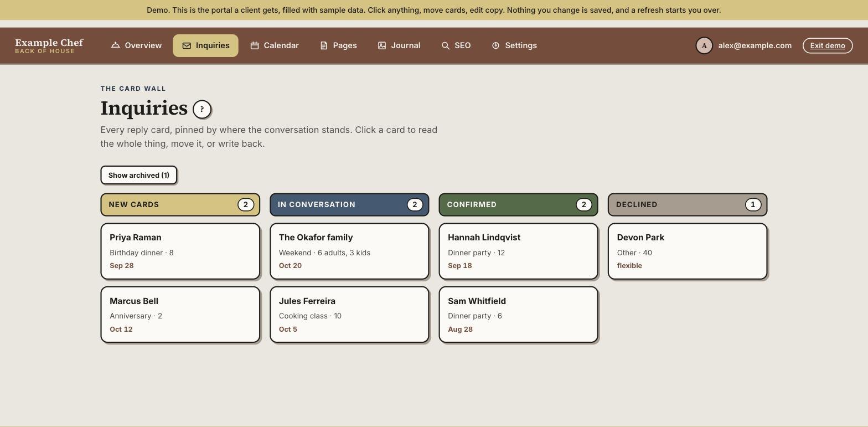Open the Jules Ferreira card
The width and height of the screenshot is (868, 427).
point(349,315)
